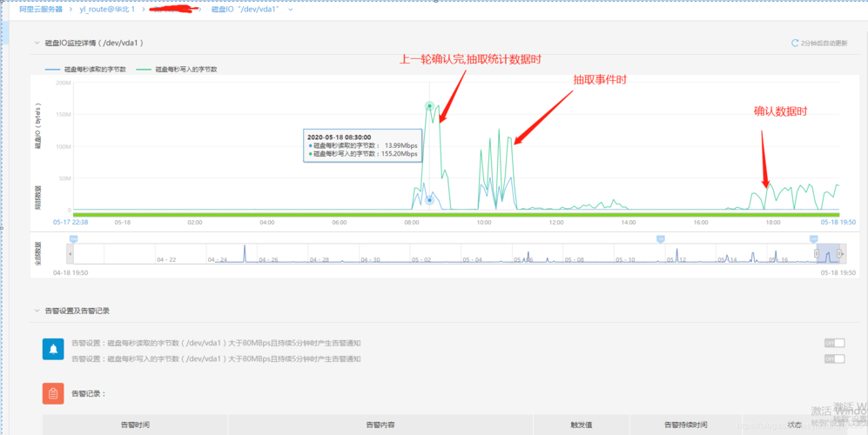Screen dimensions: 868x435
Task: Collapse the 磁盘IO监控详情 section chevron
Action: click(37, 43)
